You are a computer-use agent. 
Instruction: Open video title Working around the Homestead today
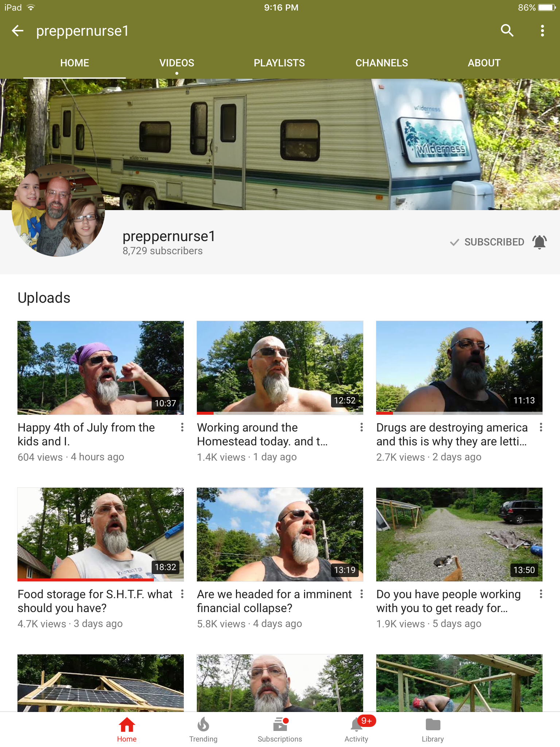(262, 434)
